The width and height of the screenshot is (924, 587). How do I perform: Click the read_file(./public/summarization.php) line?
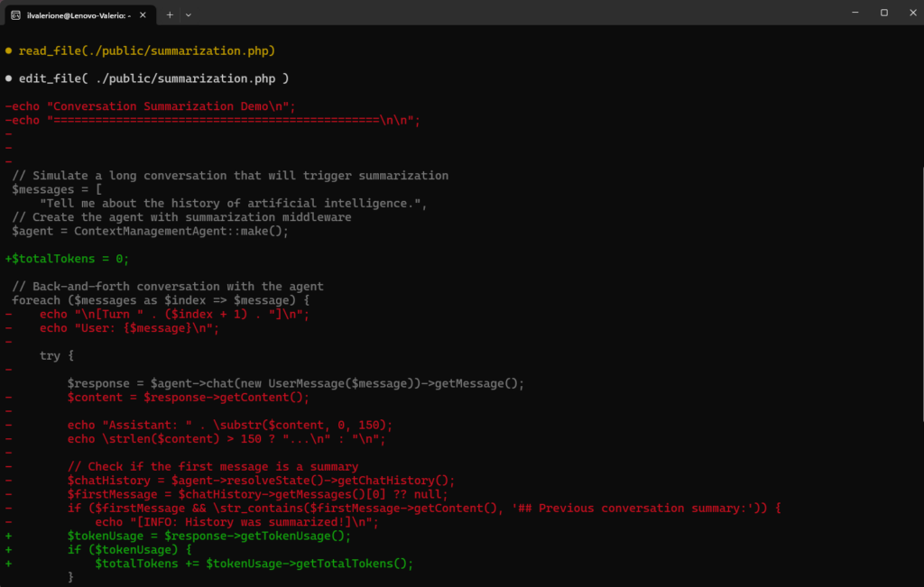coord(147,50)
